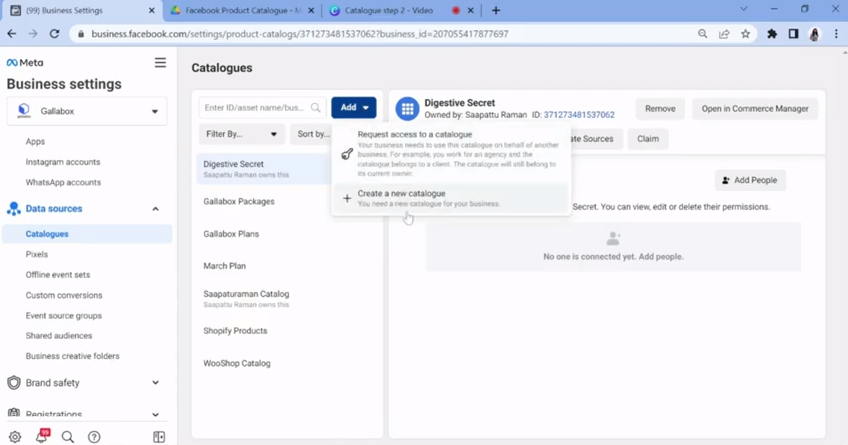Click the browser address bar URL

point(300,34)
